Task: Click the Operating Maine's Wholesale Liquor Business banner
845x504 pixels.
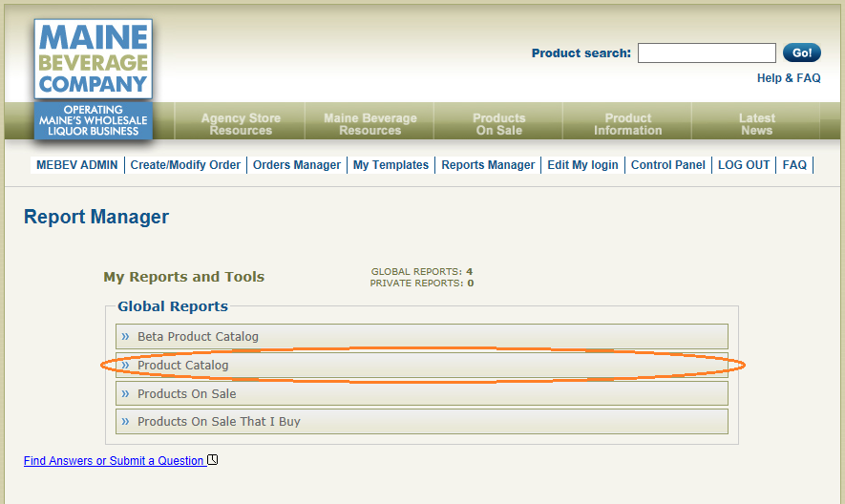Action: click(94, 120)
